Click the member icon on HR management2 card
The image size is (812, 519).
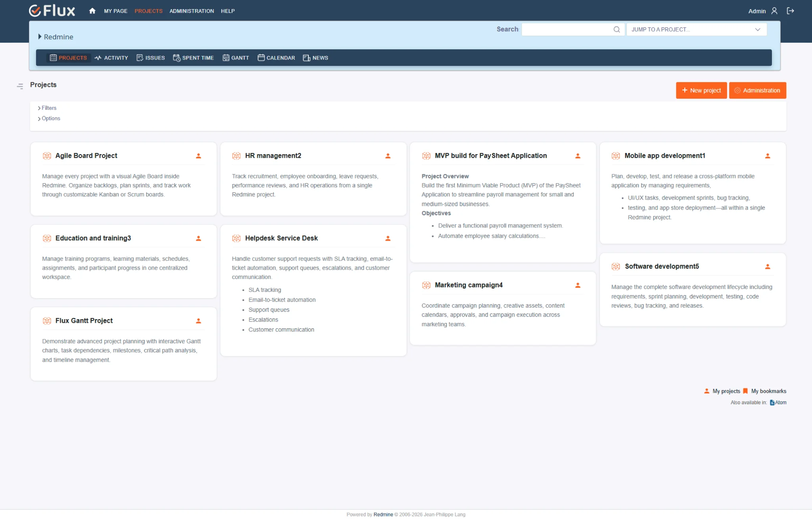(x=388, y=156)
